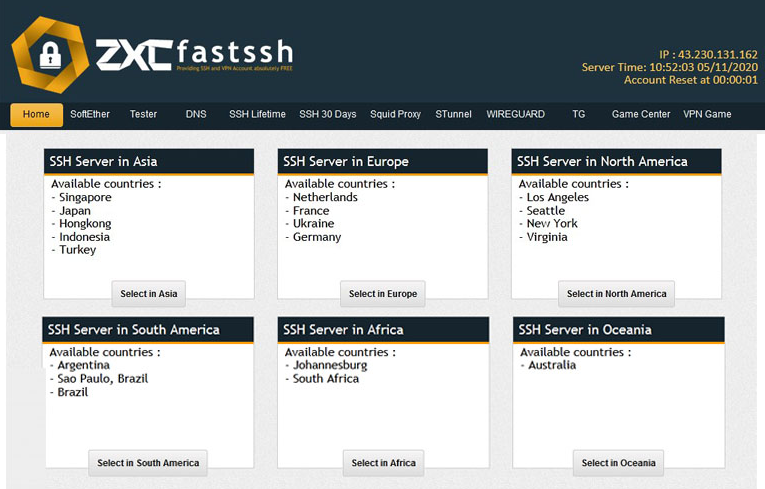Screen dimensions: 765x489
Task: Click the Argentina entry
Action: [x=83, y=366]
